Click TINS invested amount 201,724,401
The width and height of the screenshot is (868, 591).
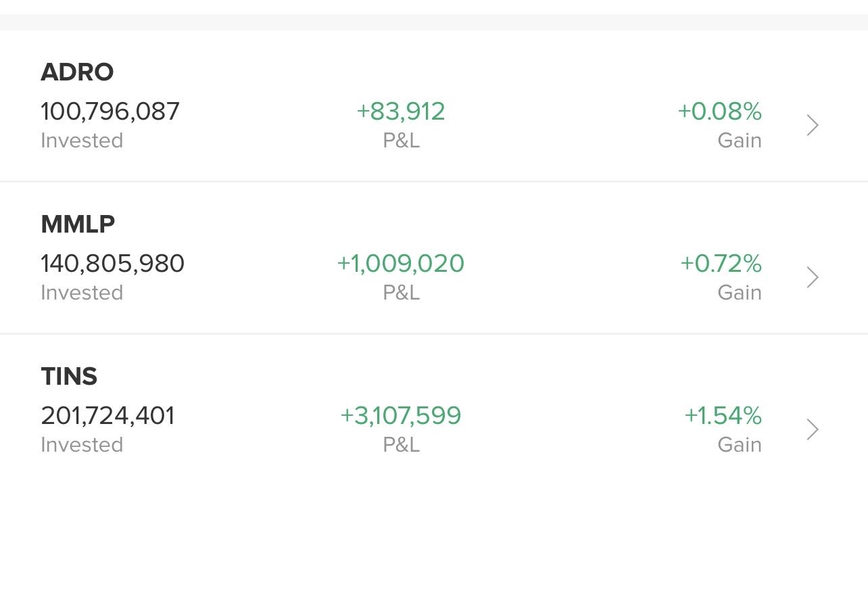107,416
